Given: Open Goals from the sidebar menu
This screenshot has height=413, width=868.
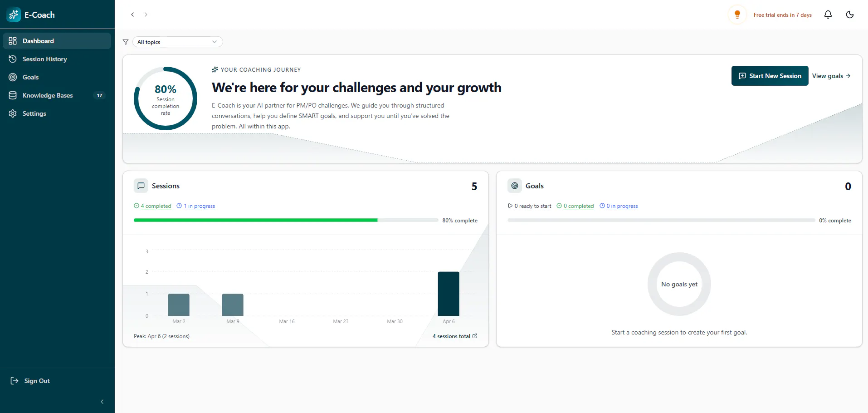Looking at the screenshot, I should point(57,77).
